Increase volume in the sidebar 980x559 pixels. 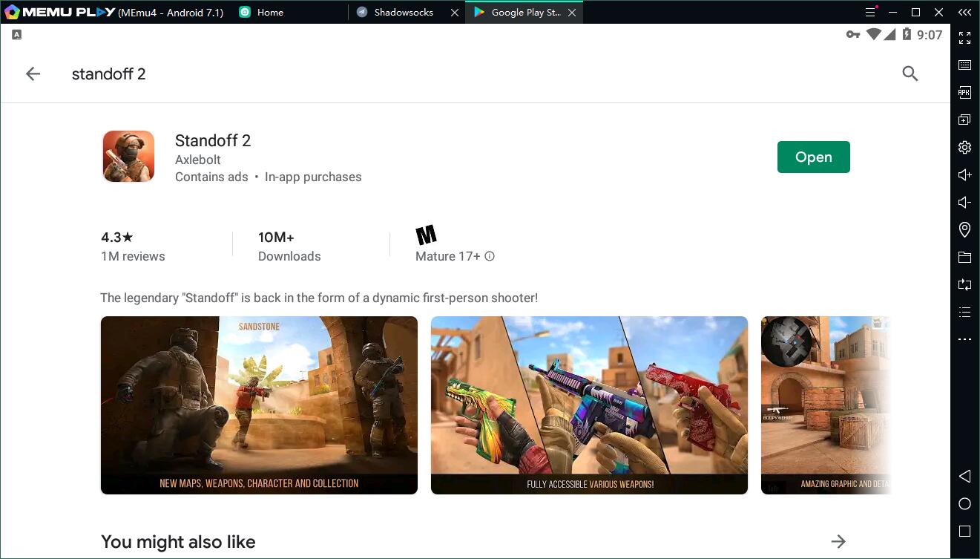964,175
